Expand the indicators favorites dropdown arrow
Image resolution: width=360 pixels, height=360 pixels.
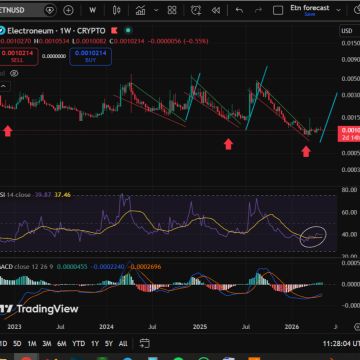coord(156,10)
